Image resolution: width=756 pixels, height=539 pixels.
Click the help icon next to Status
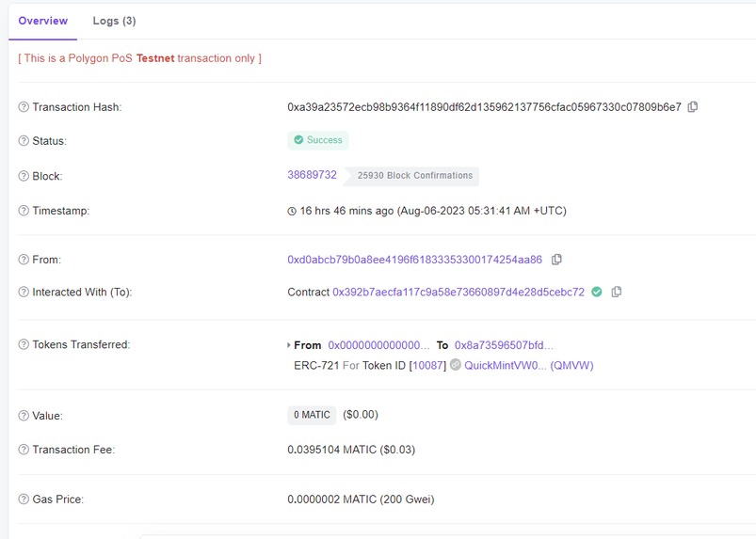(x=24, y=141)
